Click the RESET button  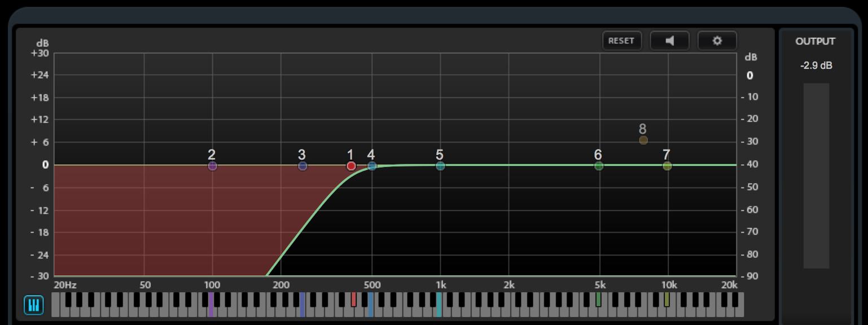[x=621, y=41]
